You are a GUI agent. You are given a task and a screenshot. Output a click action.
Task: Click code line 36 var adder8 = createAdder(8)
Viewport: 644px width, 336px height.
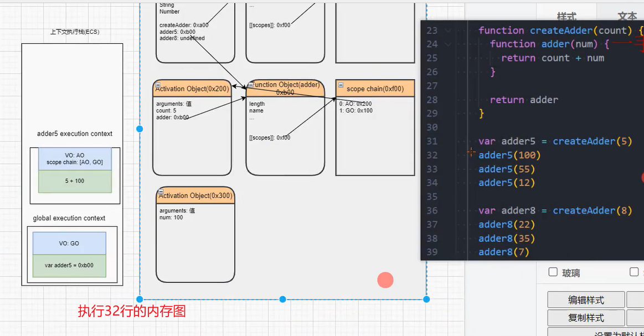coord(555,211)
